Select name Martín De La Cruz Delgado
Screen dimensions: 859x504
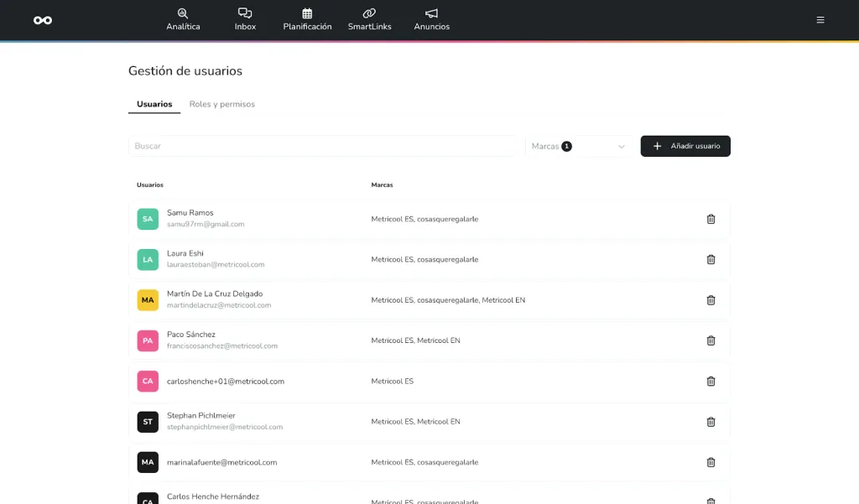tap(215, 294)
